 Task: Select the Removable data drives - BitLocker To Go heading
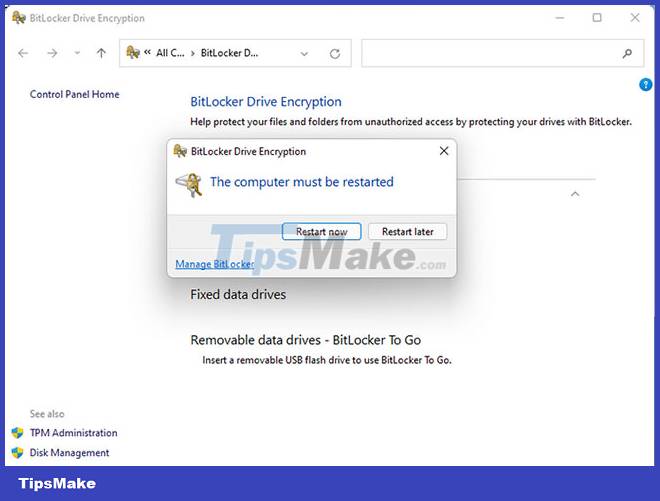coord(306,340)
